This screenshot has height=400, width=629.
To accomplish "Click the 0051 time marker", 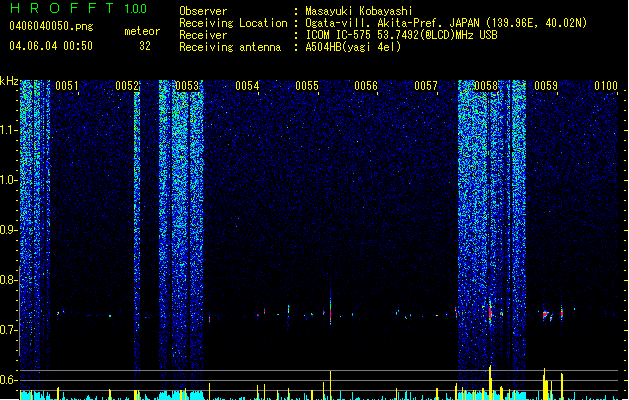I will pyautogui.click(x=67, y=86).
